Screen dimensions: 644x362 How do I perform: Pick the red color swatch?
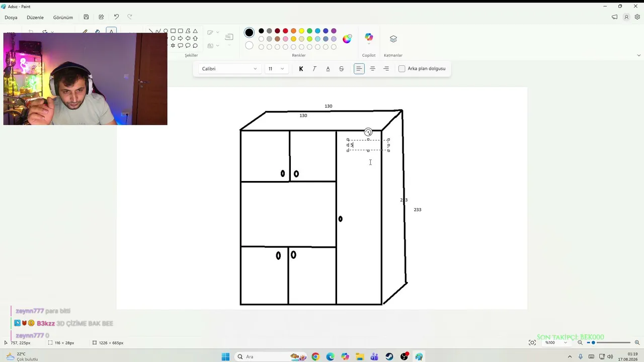click(285, 31)
